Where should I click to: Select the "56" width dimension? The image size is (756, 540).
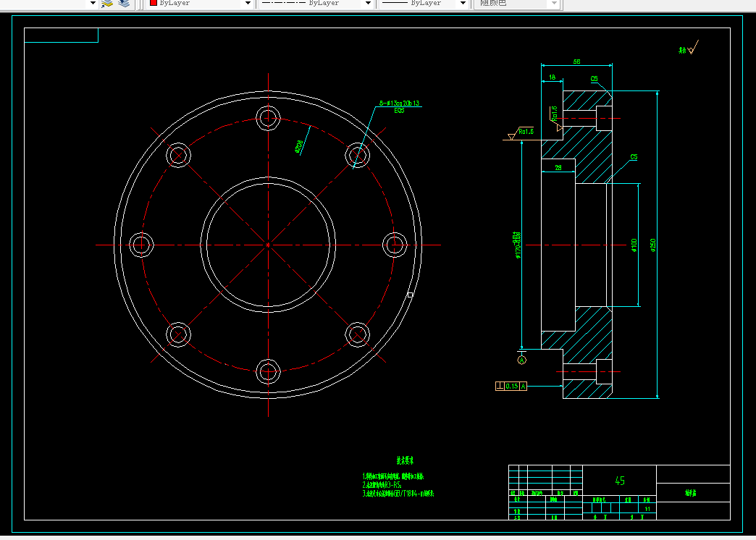pos(576,62)
